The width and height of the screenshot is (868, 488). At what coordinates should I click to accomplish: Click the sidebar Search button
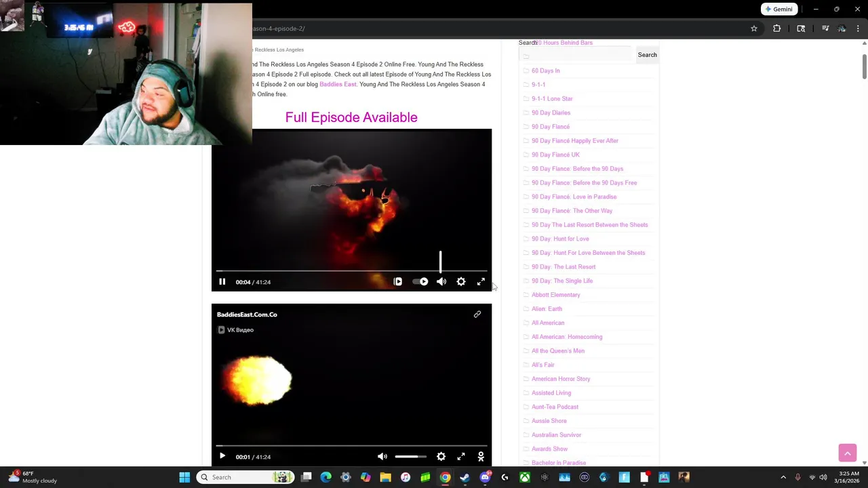tap(647, 55)
